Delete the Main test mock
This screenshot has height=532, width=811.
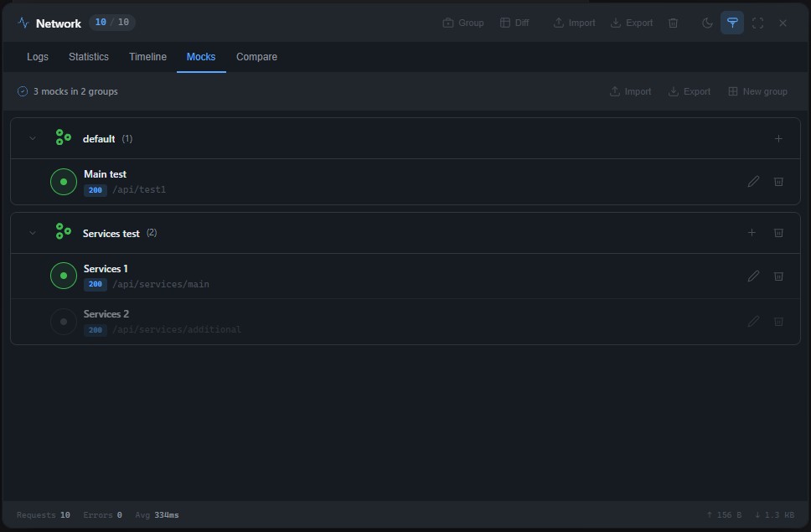click(x=778, y=181)
